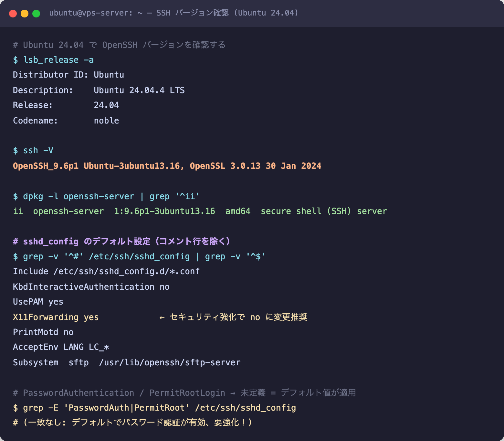Click the red close window button
The height and width of the screenshot is (441, 504).
13,14
